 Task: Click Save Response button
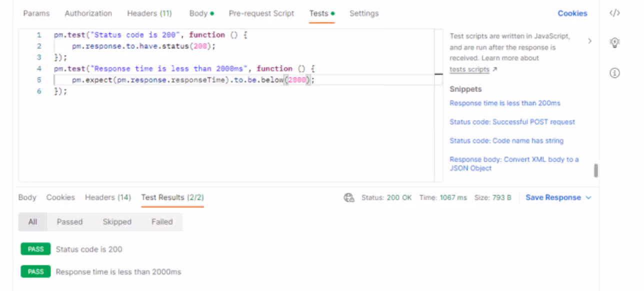coord(553,198)
